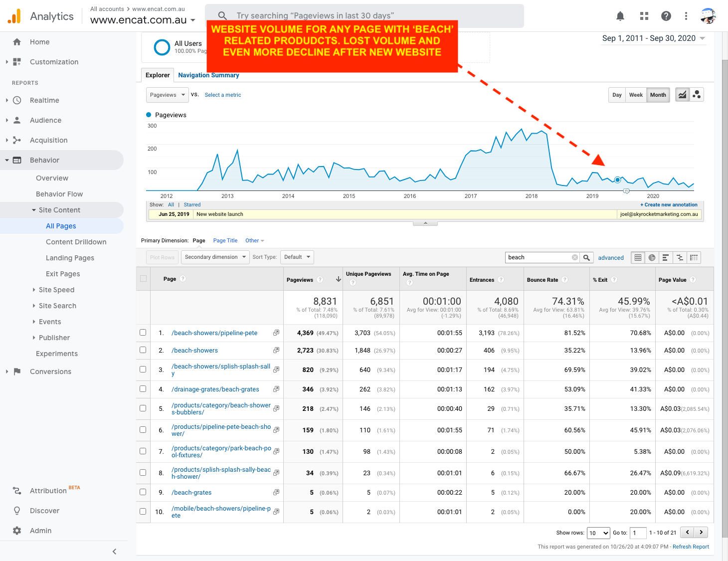Check row /products/pipeline-pete-beach-shower/
This screenshot has width=728, height=561.
tap(143, 429)
